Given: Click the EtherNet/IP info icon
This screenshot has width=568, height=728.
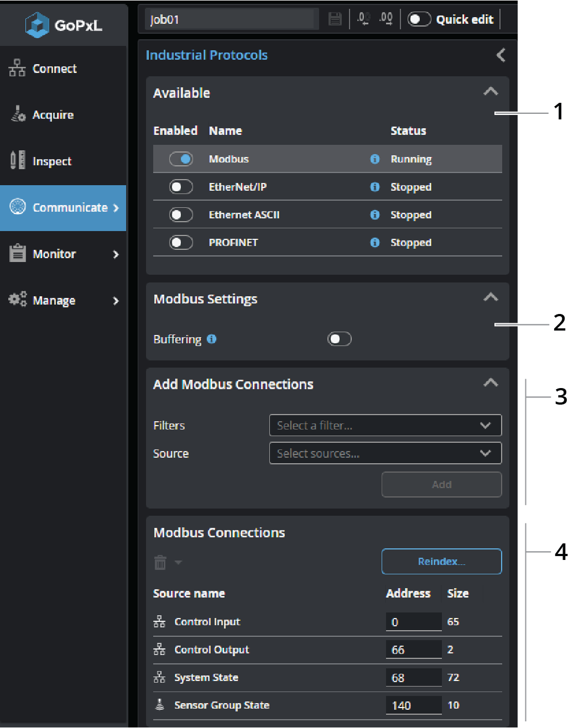Looking at the screenshot, I should (x=375, y=187).
